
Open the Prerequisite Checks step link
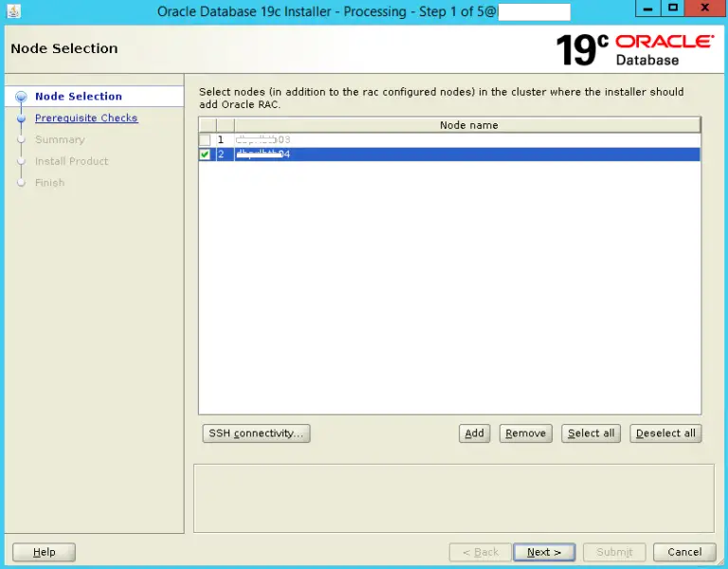tap(86, 119)
